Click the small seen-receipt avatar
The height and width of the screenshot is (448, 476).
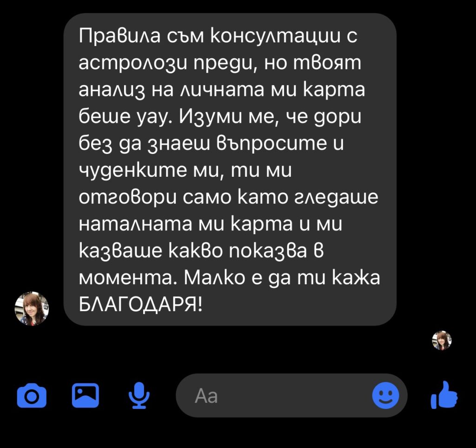click(x=442, y=340)
